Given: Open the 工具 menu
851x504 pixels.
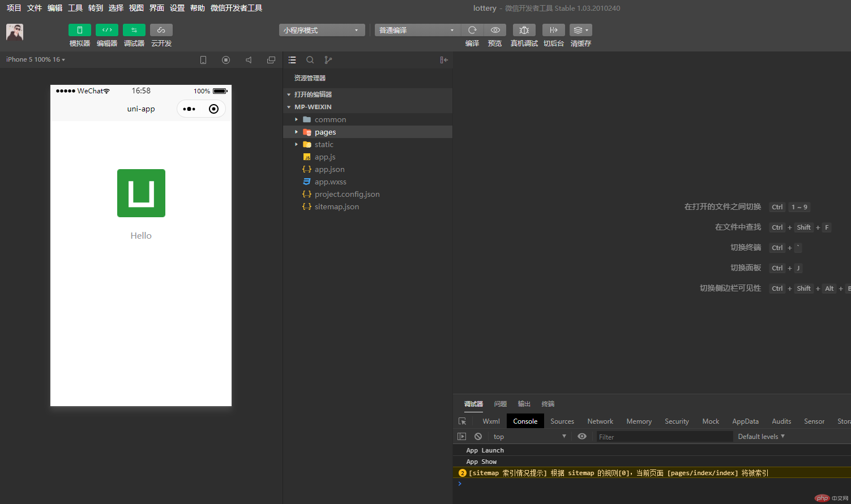Looking at the screenshot, I should click(75, 8).
